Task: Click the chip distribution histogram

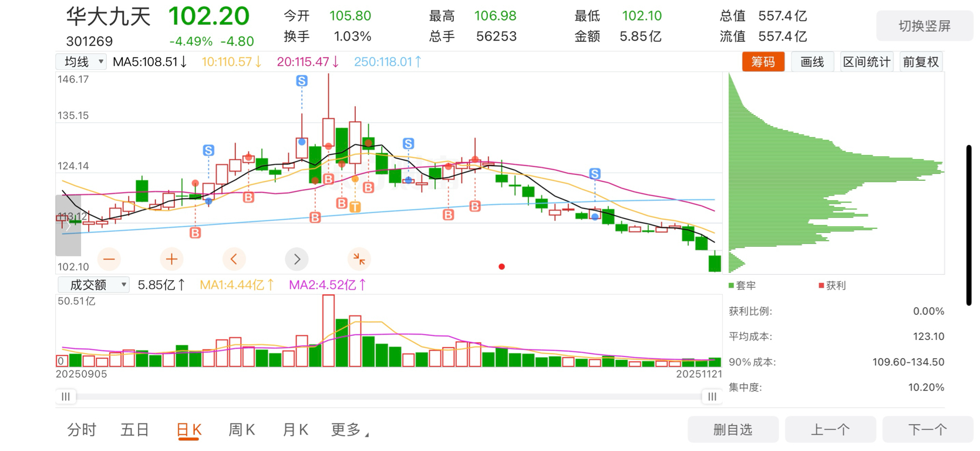Action: pyautogui.click(x=836, y=173)
